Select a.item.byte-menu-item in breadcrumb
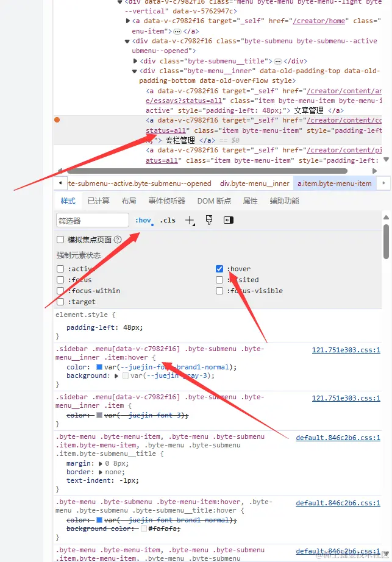The width and height of the screenshot is (392, 562). [334, 183]
